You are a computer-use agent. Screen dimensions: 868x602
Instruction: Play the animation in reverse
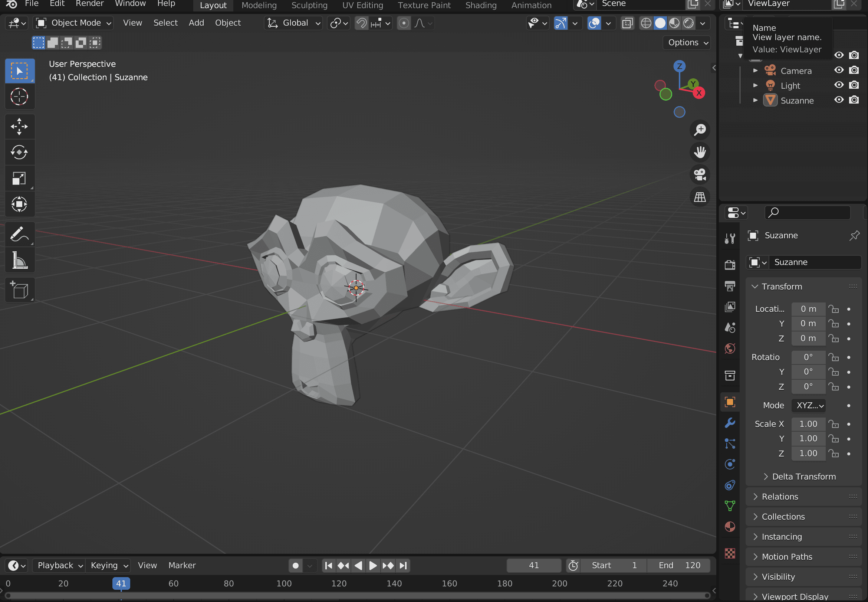click(x=358, y=565)
